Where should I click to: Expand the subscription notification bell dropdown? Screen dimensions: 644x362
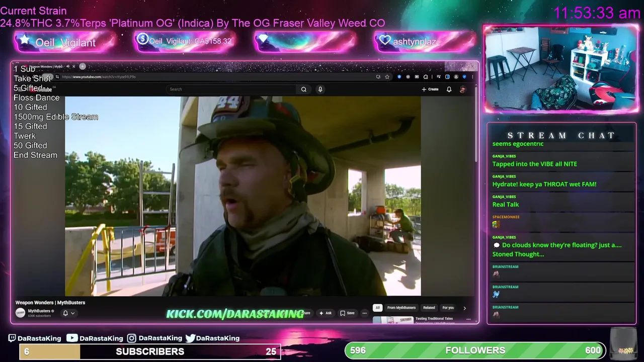click(68, 313)
